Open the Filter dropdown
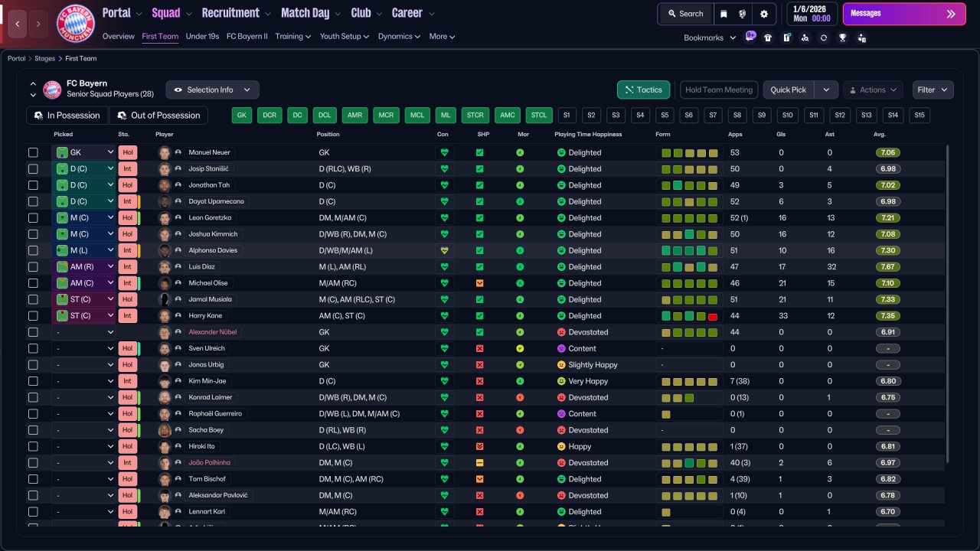This screenshot has height=551, width=980. 933,90
